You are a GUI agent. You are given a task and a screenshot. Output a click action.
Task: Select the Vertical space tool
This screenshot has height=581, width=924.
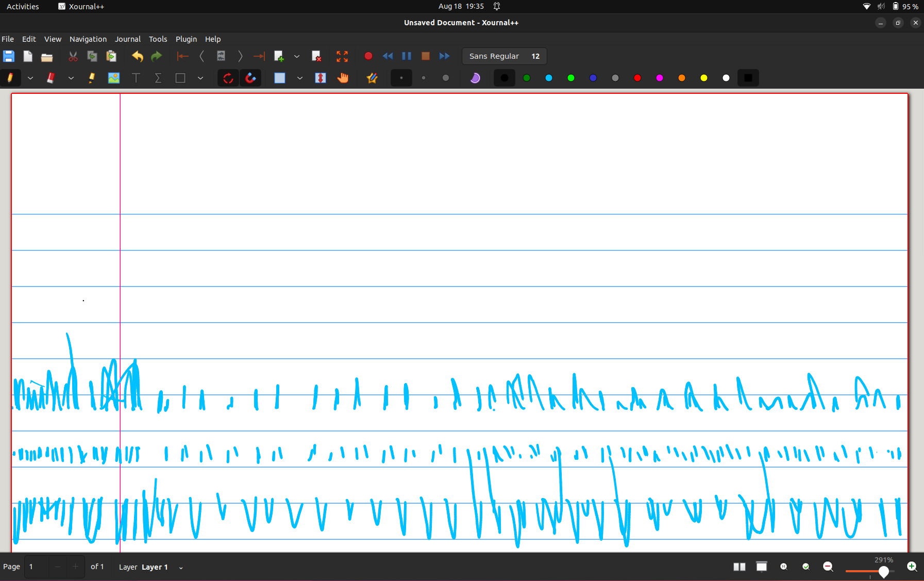(321, 78)
